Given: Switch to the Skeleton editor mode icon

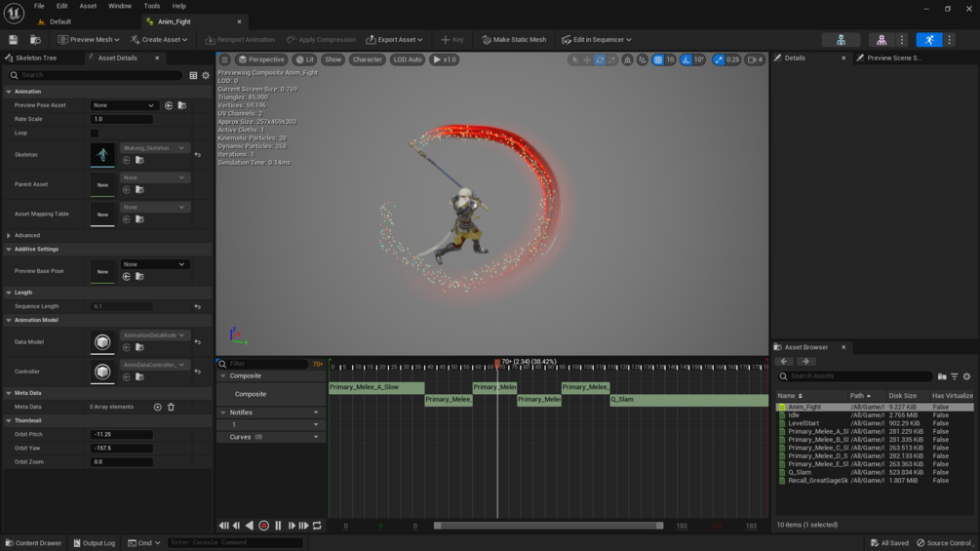Looking at the screenshot, I should point(841,39).
